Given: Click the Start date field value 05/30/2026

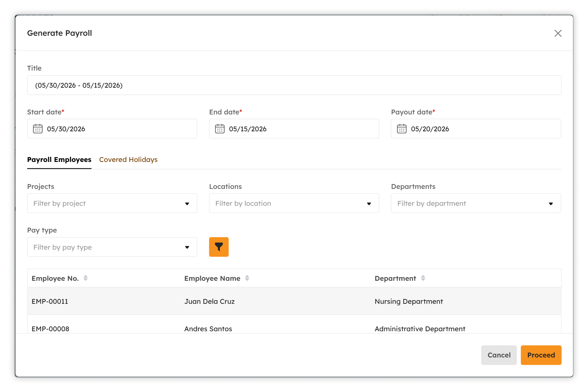Looking at the screenshot, I should click(x=66, y=129).
